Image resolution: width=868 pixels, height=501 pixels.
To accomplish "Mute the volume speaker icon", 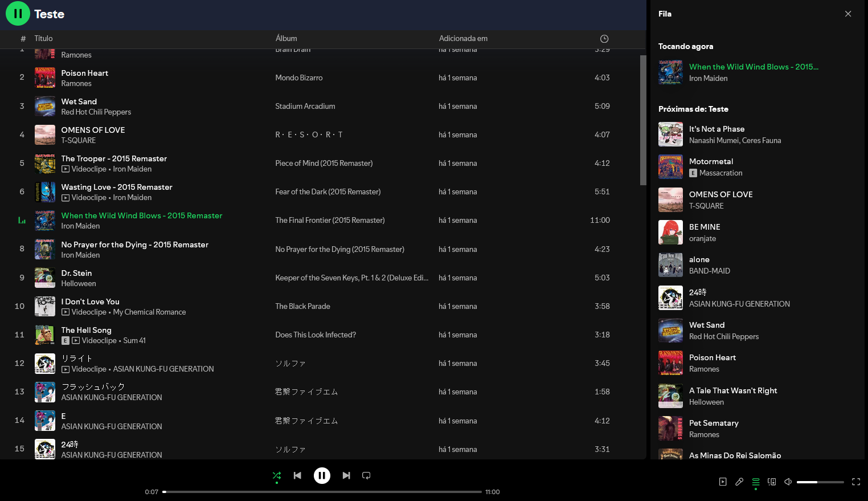I will coord(788,482).
